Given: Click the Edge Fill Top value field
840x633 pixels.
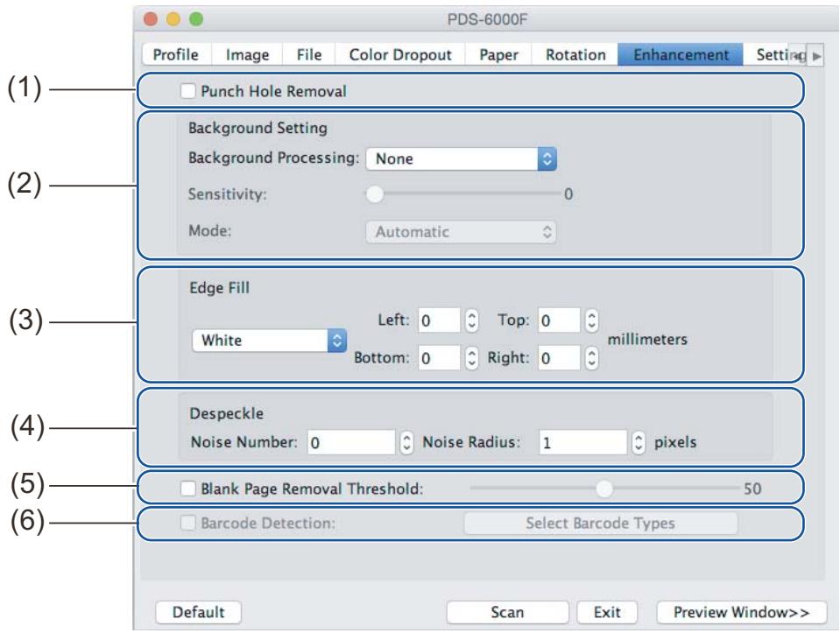Looking at the screenshot, I should 559,320.
